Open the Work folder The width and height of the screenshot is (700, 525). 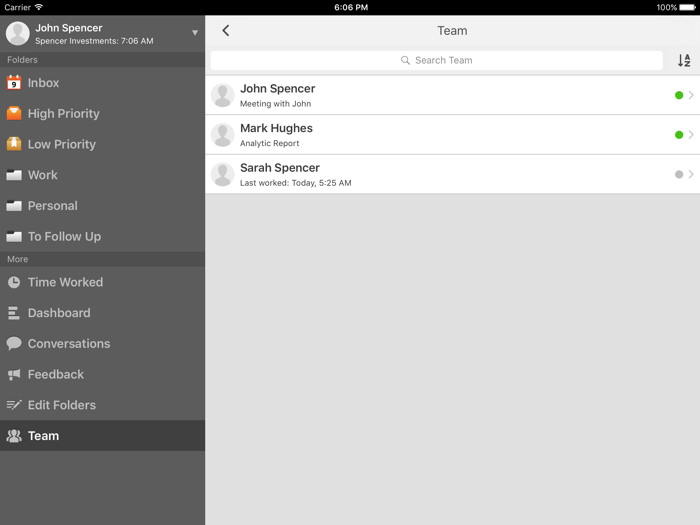click(102, 175)
